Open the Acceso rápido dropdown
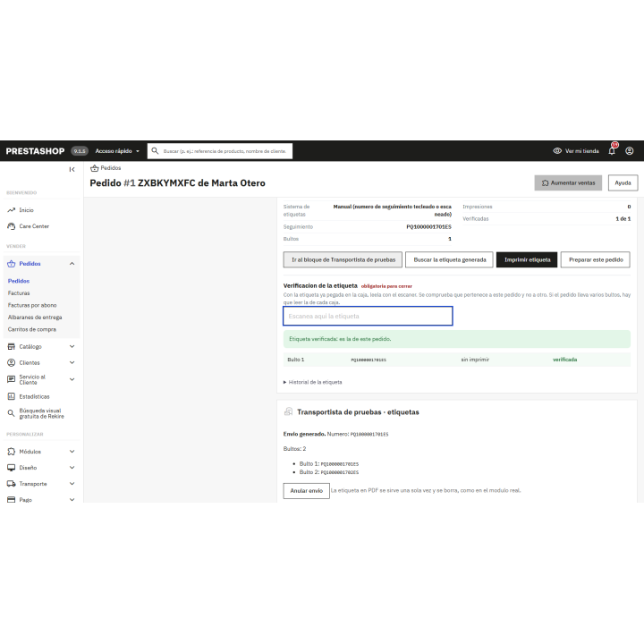Image resolution: width=644 pixels, height=644 pixels. pos(117,151)
